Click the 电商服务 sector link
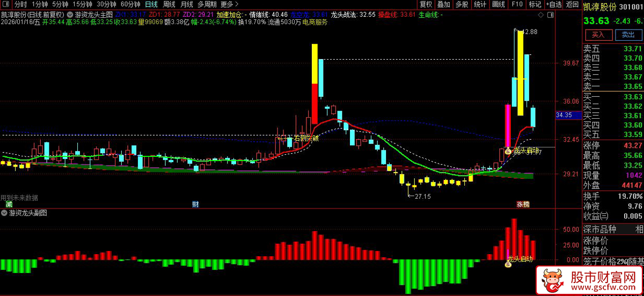644x296 pixels. pos(314,23)
